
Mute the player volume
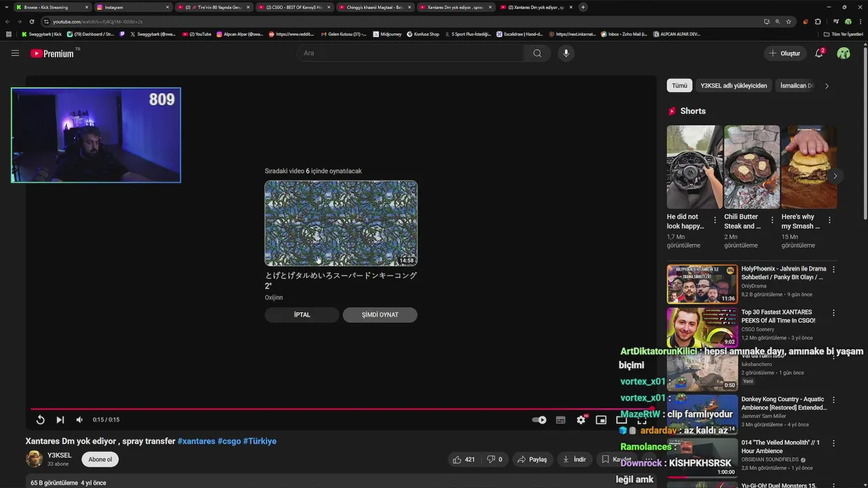coord(79,420)
